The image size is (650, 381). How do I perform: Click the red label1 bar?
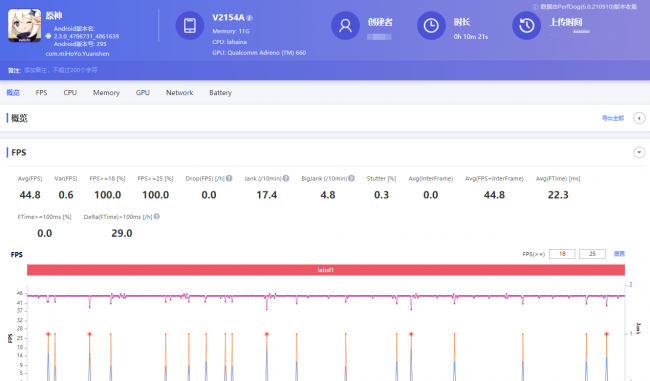(326, 270)
